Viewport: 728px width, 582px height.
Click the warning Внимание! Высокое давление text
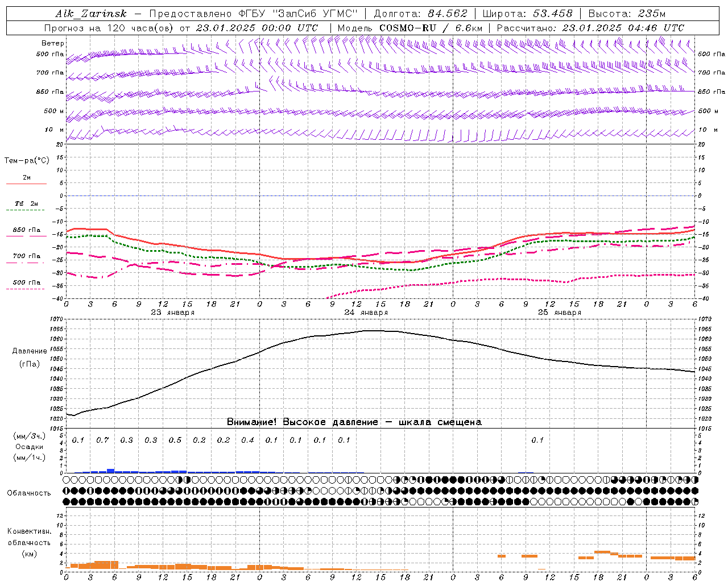354,422
